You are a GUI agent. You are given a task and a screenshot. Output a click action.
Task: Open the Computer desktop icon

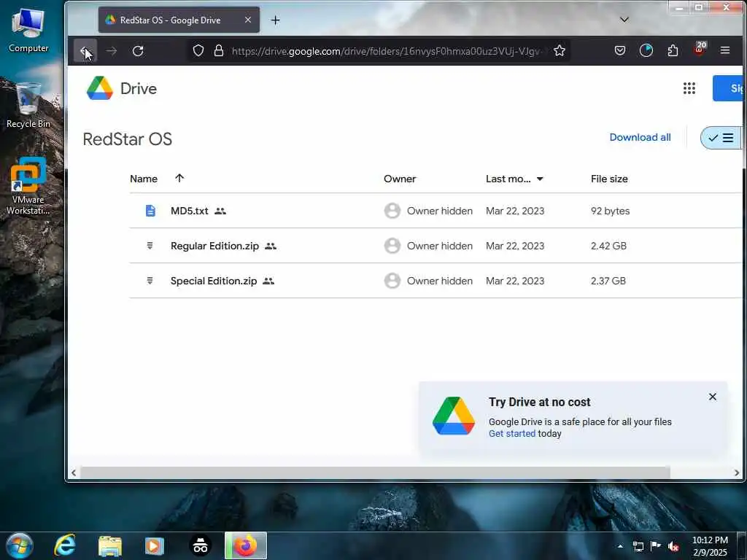(x=28, y=30)
